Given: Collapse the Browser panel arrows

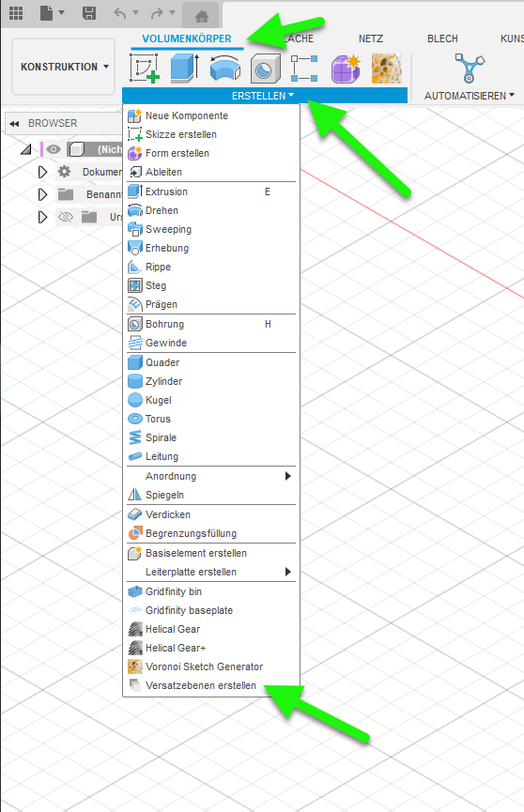Looking at the screenshot, I should (x=14, y=124).
